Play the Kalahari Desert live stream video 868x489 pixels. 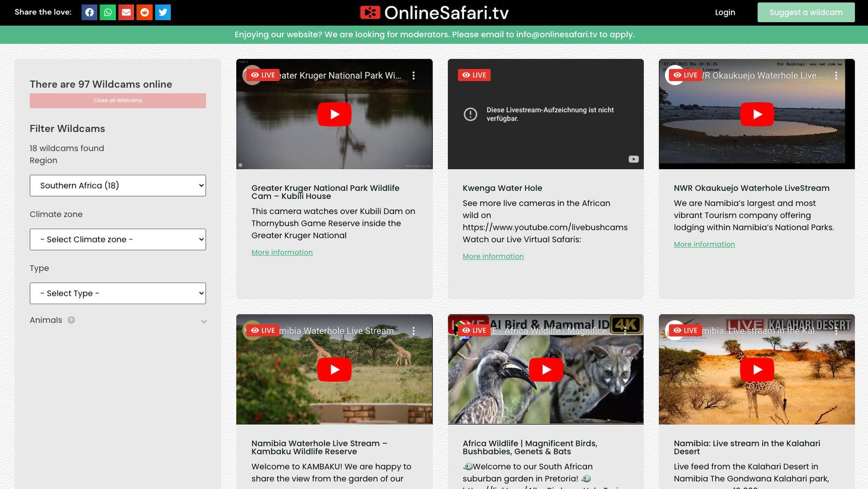[757, 370]
